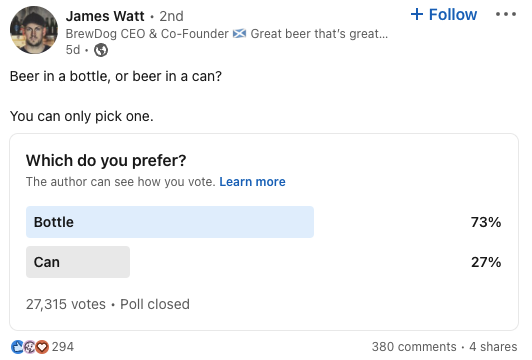Open the James Watt name link
The height and width of the screenshot is (360, 532).
[x=105, y=16]
